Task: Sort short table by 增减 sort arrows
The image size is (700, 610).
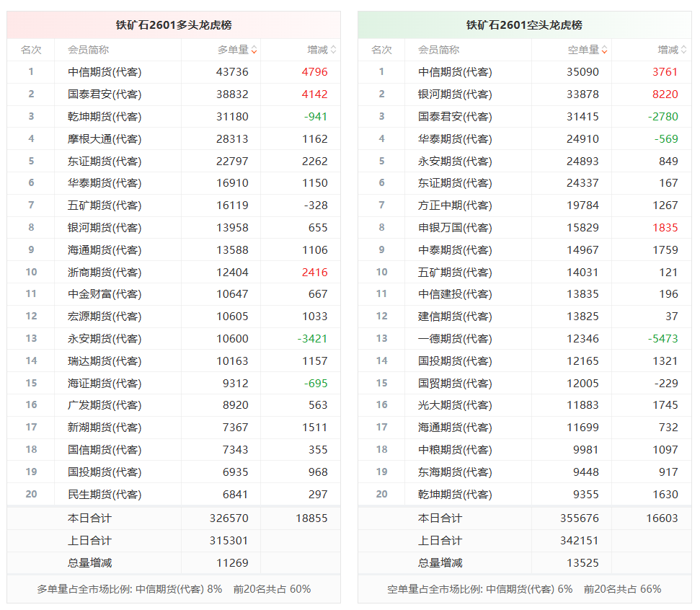Action: pos(684,50)
